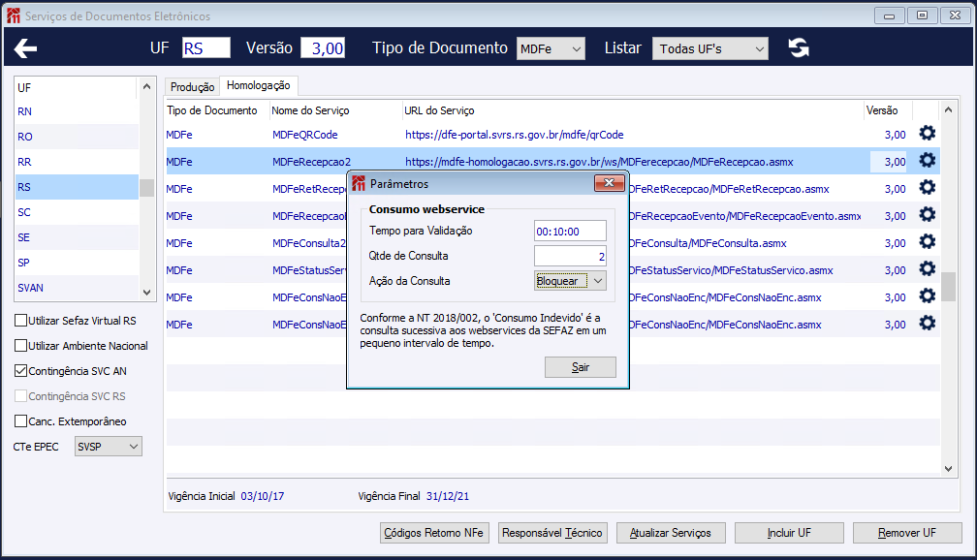Open gear settings for MDFeConsulta row
977x560 pixels.
pos(928,241)
